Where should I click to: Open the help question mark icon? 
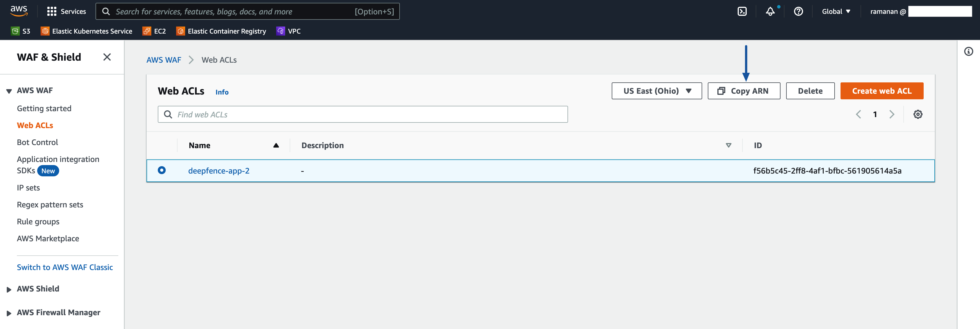click(798, 11)
